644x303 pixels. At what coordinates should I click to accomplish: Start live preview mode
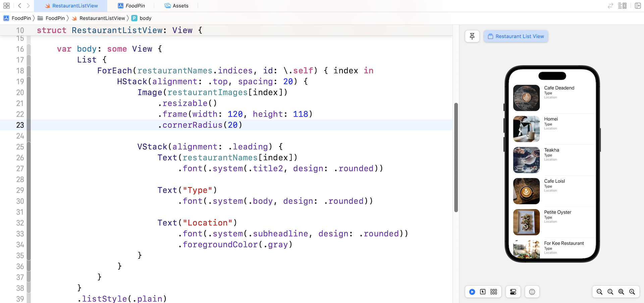click(x=472, y=292)
